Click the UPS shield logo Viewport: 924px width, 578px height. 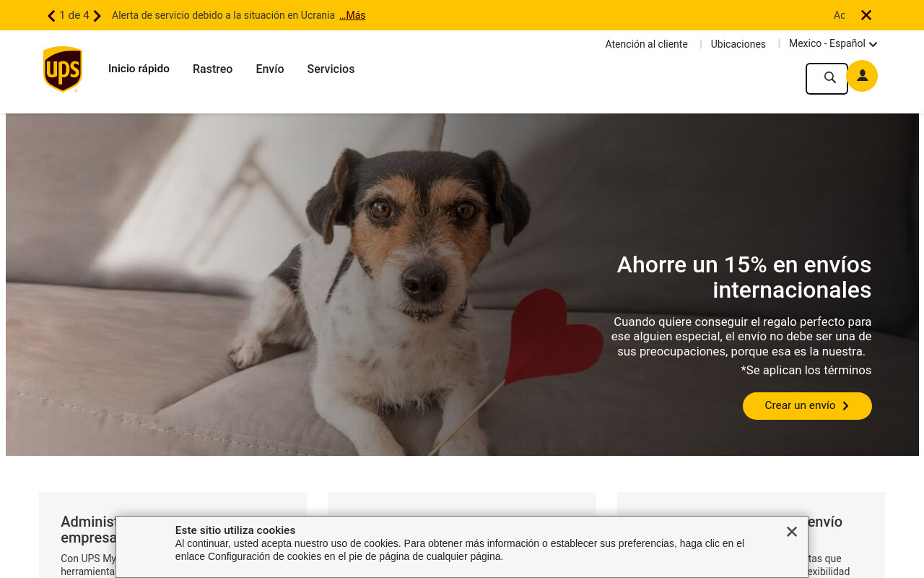click(63, 69)
